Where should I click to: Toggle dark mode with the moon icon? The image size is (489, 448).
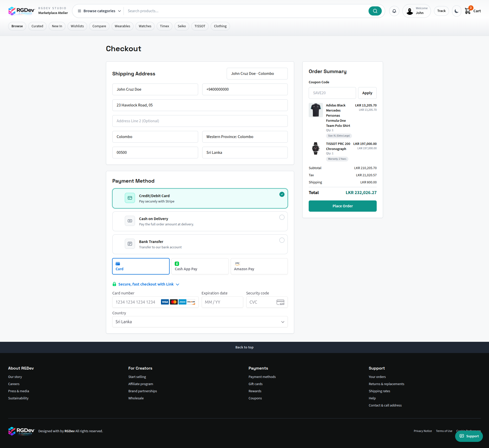[456, 11]
